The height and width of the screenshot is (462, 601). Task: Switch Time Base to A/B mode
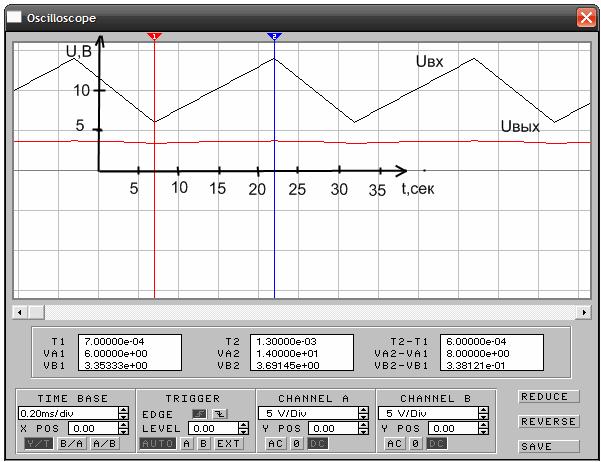point(103,443)
